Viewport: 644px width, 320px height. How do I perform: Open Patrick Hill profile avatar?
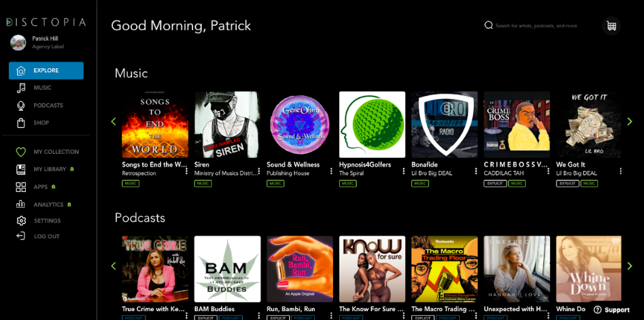click(x=18, y=42)
